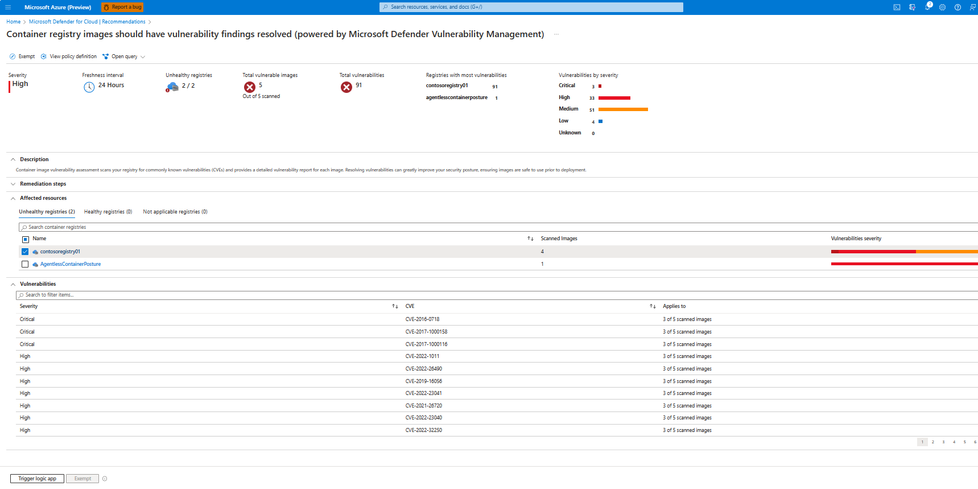The image size is (978, 489).
Task: Select the CVE-2016-0718 row
Action: (x=498, y=319)
